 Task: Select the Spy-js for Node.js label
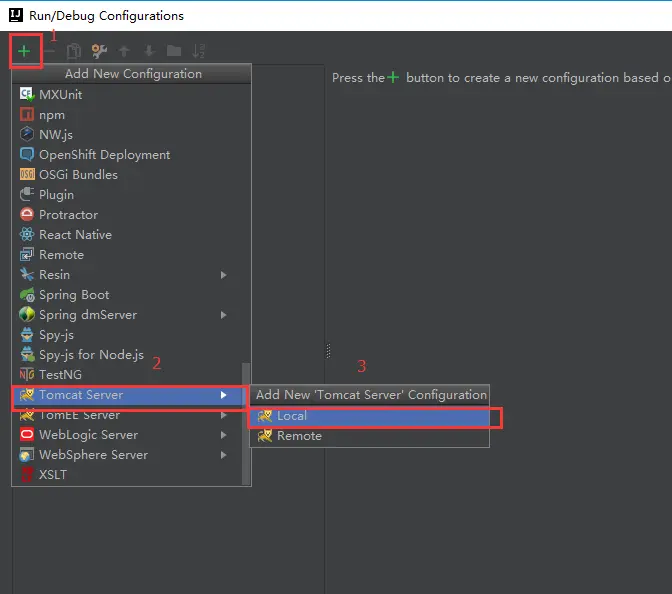click(91, 355)
